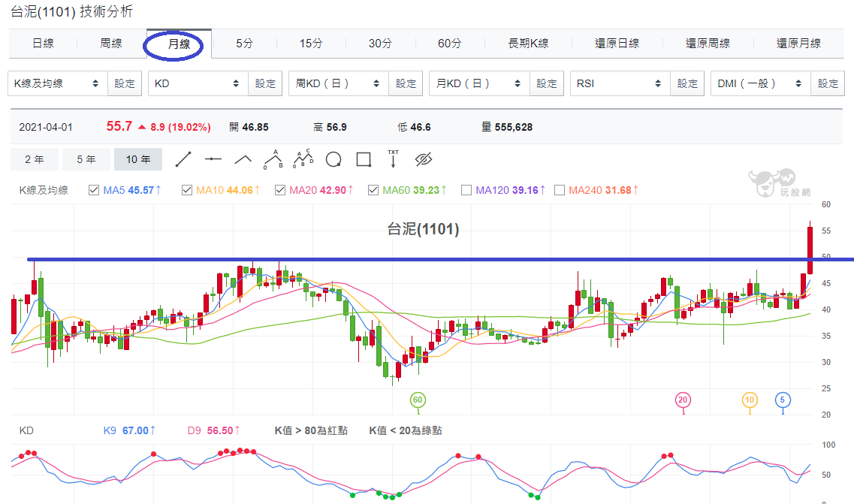This screenshot has width=854, height=504.
Task: Click the K9 value 67.00
Action: (x=136, y=430)
